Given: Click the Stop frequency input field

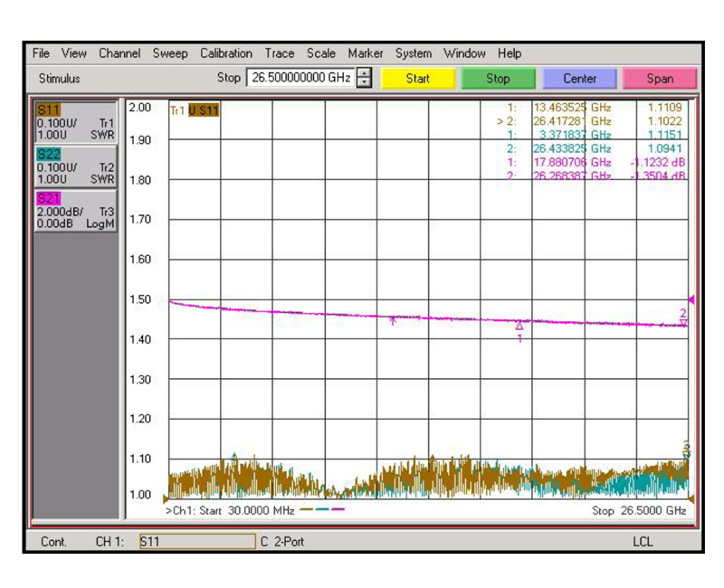Looking at the screenshot, I should point(300,79).
